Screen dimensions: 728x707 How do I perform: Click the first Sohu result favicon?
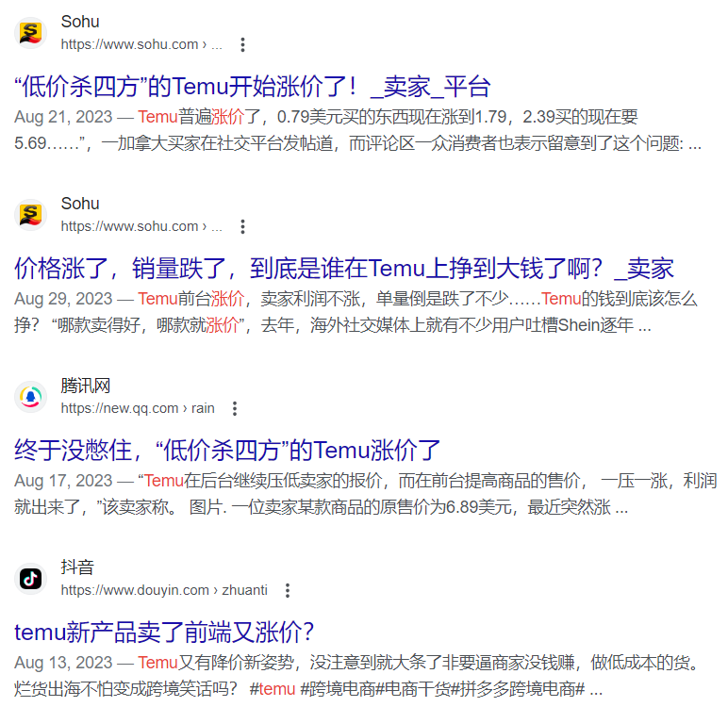pos(30,33)
